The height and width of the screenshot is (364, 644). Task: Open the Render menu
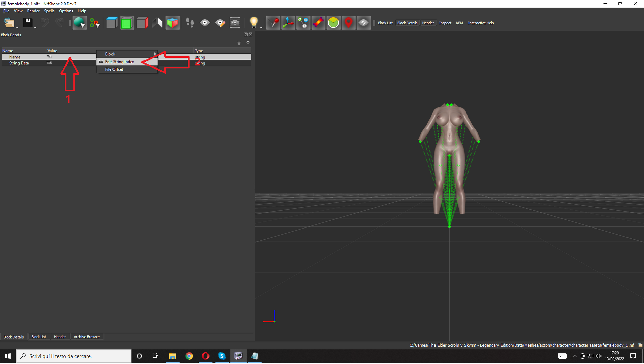tap(33, 11)
